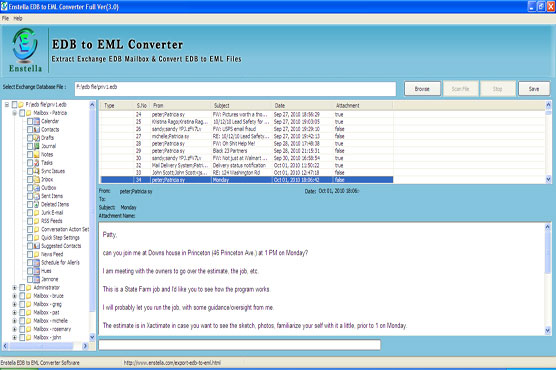Open the Drafts folder icon
The width and height of the screenshot is (556, 370).
pyautogui.click(x=37, y=138)
